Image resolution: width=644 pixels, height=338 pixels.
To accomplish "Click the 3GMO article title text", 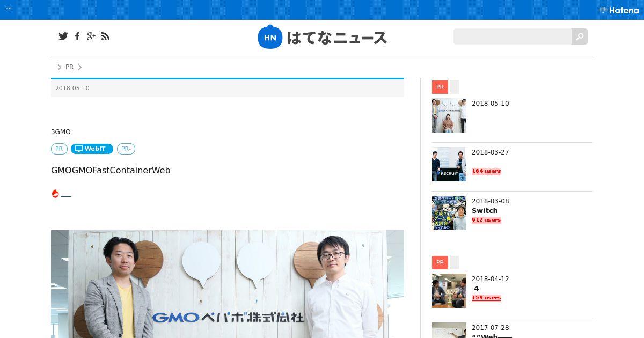I will (x=61, y=132).
